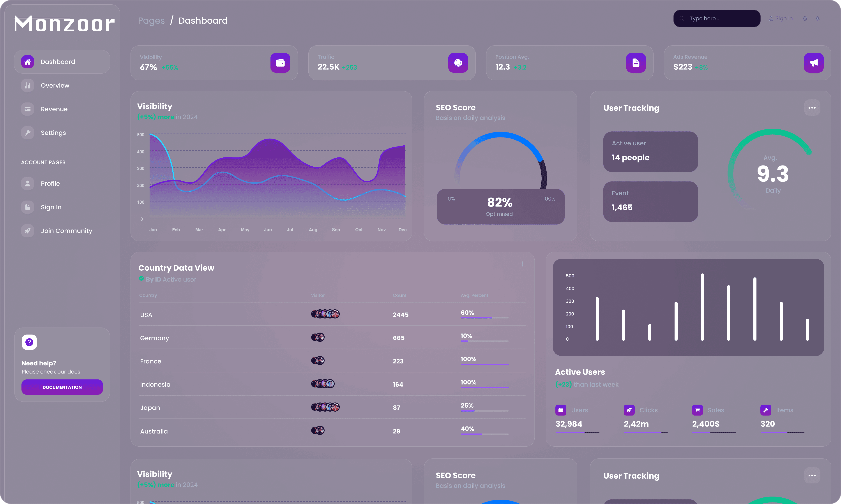Click the rocket icon beside Clicks

coord(629,410)
